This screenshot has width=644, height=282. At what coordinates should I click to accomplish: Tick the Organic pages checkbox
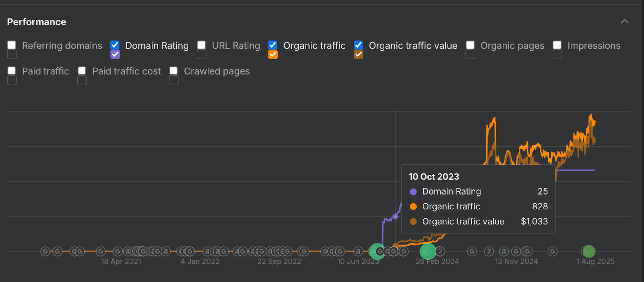coord(470,45)
